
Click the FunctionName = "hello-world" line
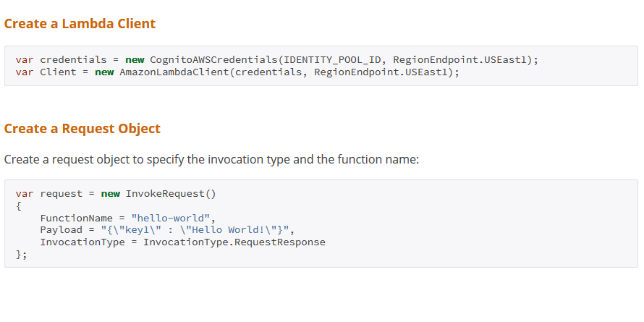128,218
